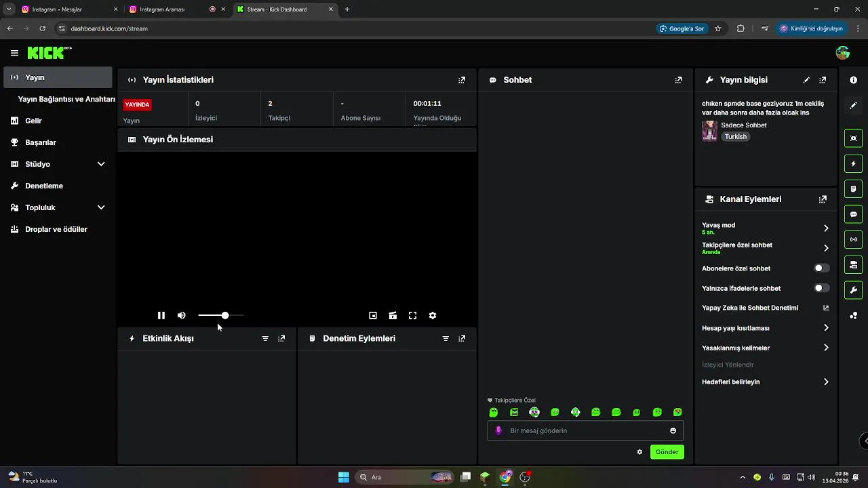Send the message with Gönder button

coord(667,452)
